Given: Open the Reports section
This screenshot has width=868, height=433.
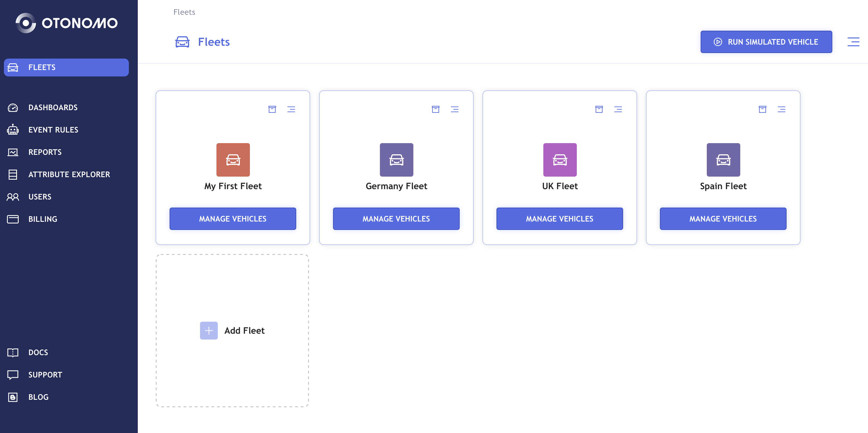Looking at the screenshot, I should [45, 152].
